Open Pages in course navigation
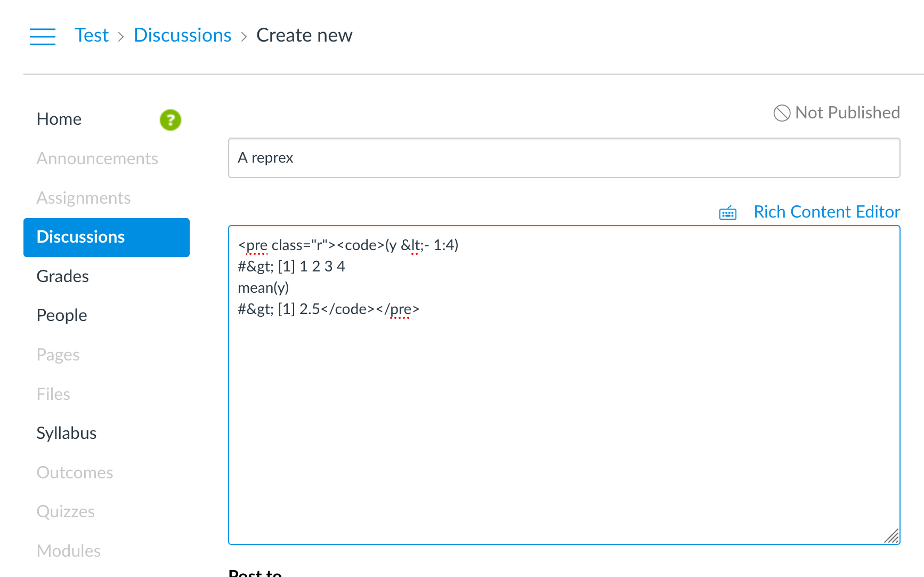 point(58,355)
